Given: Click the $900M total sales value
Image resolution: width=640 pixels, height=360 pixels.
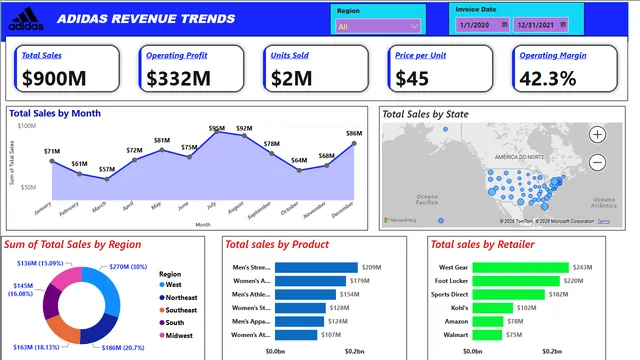Looking at the screenshot, I should pyautogui.click(x=54, y=78).
